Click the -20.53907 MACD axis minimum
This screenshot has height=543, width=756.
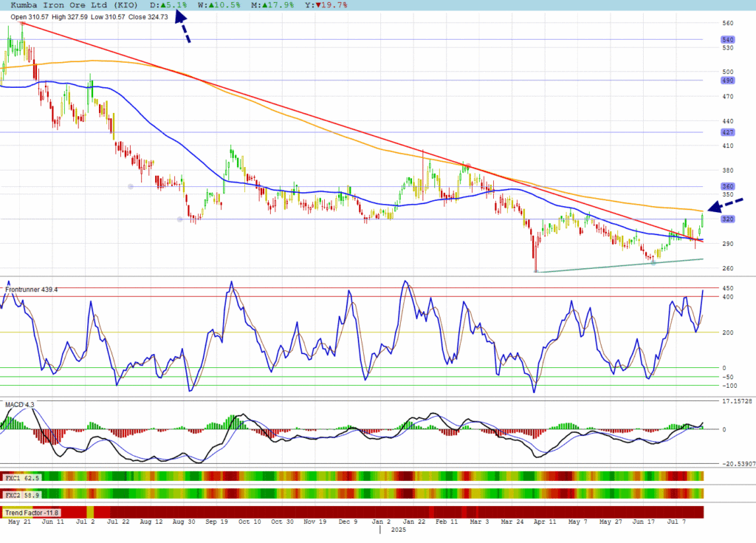(x=738, y=464)
